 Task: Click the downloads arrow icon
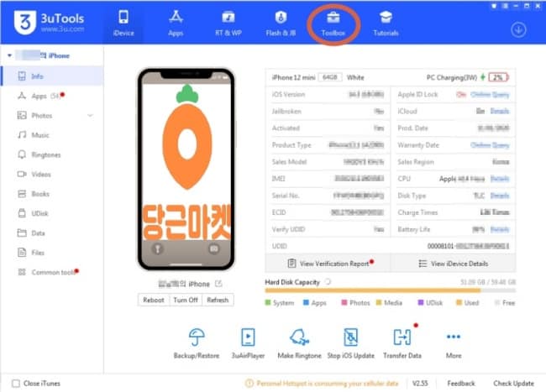click(x=518, y=30)
